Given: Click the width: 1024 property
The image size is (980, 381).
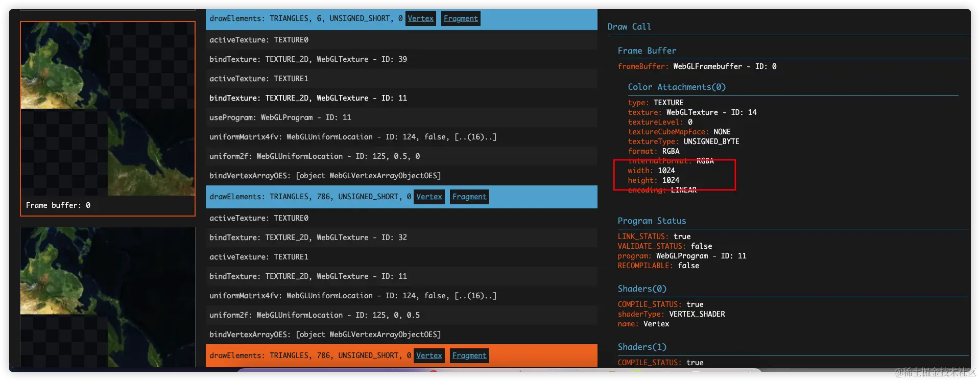Looking at the screenshot, I should (651, 171).
